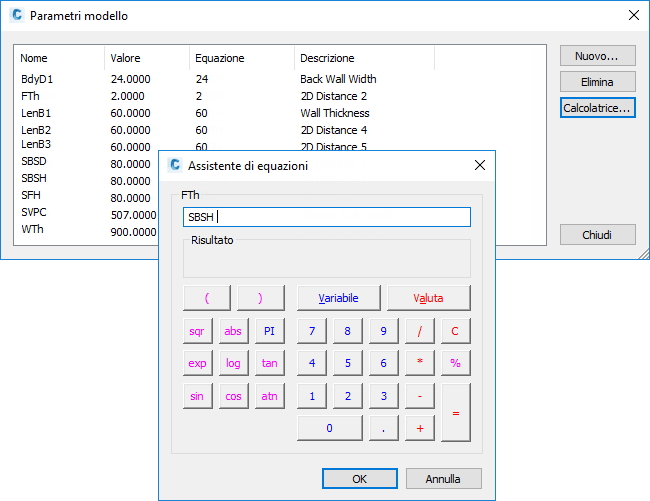Click the multiply (*) key
Image resolution: width=650 pixels, height=501 pixels.
point(420,363)
